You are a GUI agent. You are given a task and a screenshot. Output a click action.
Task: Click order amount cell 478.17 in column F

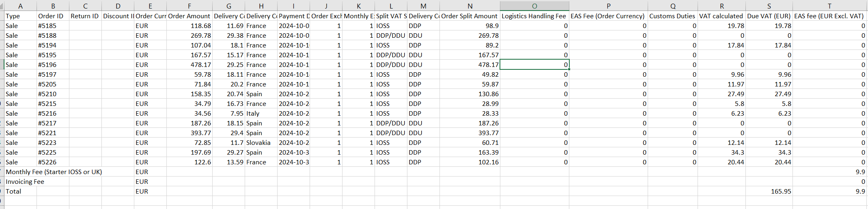(x=189, y=65)
